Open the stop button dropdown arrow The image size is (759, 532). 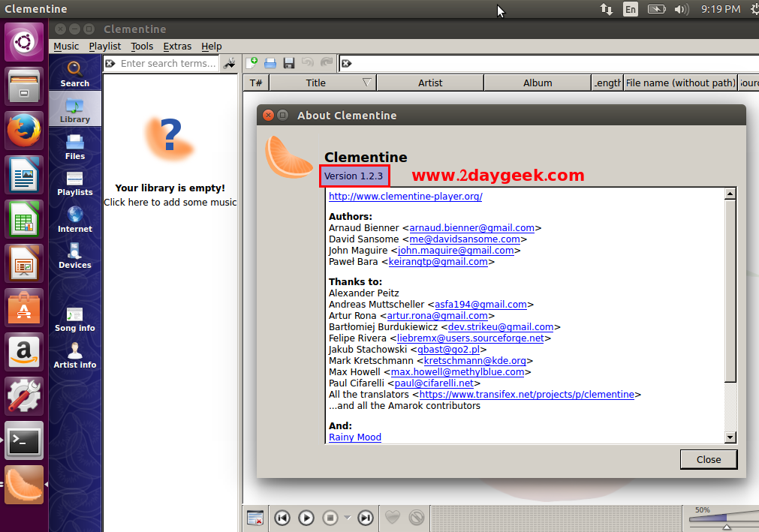tap(348, 518)
